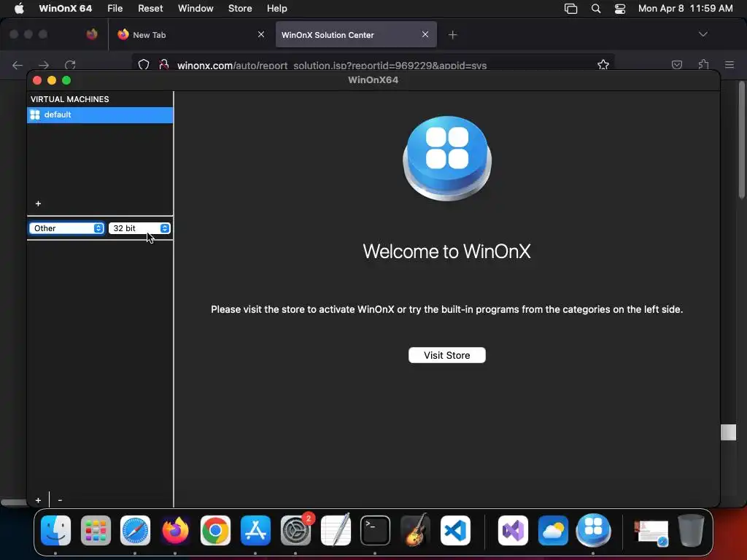Click the bottom-left plus add button
This screenshot has height=560, width=747.
38,500
